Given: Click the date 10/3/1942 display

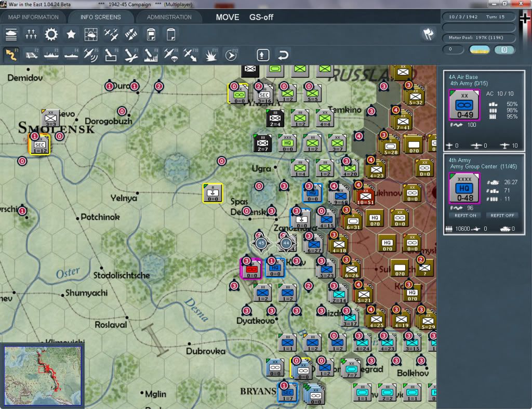Looking at the screenshot, I should tap(463, 17).
